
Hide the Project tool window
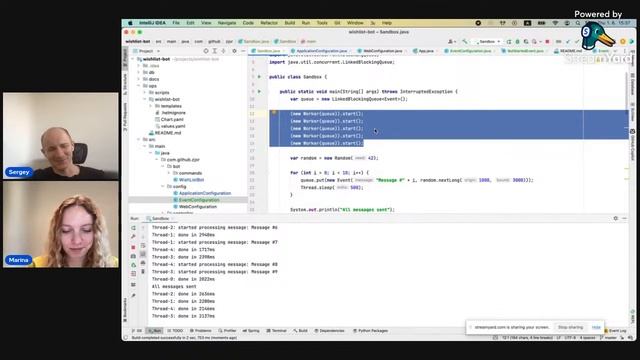coord(243,51)
